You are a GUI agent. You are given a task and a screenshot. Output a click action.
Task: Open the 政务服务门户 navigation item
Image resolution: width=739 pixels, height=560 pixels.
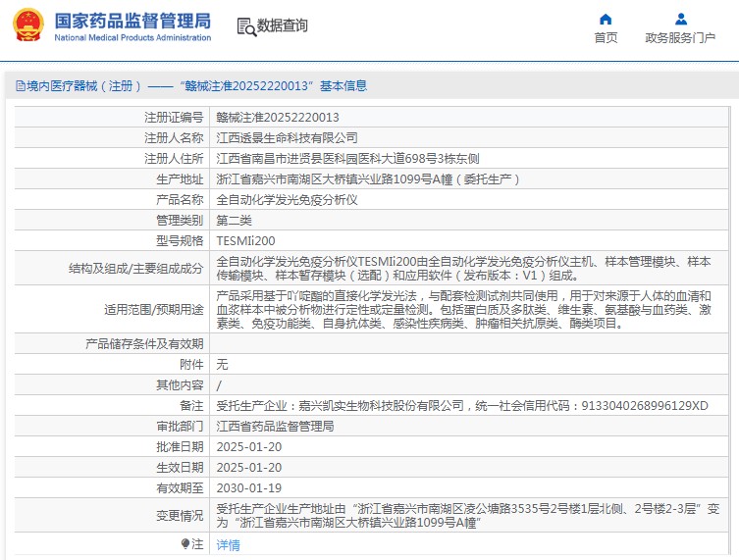[679, 37]
